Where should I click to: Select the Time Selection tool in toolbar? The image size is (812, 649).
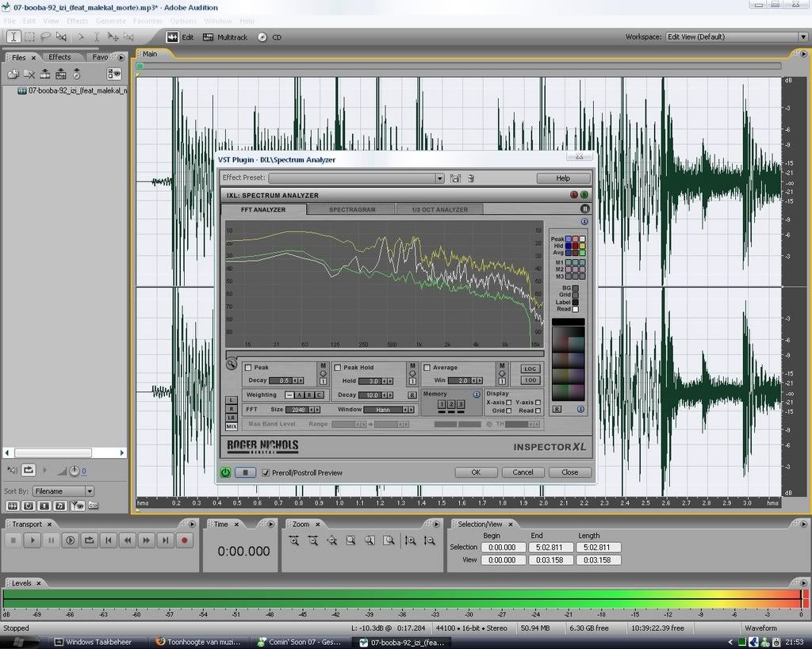click(13, 36)
